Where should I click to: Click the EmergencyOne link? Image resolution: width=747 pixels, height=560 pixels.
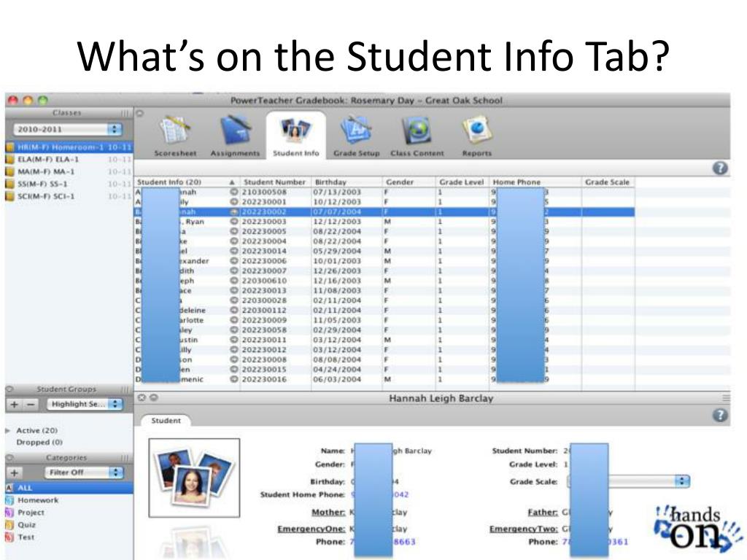click(311, 529)
